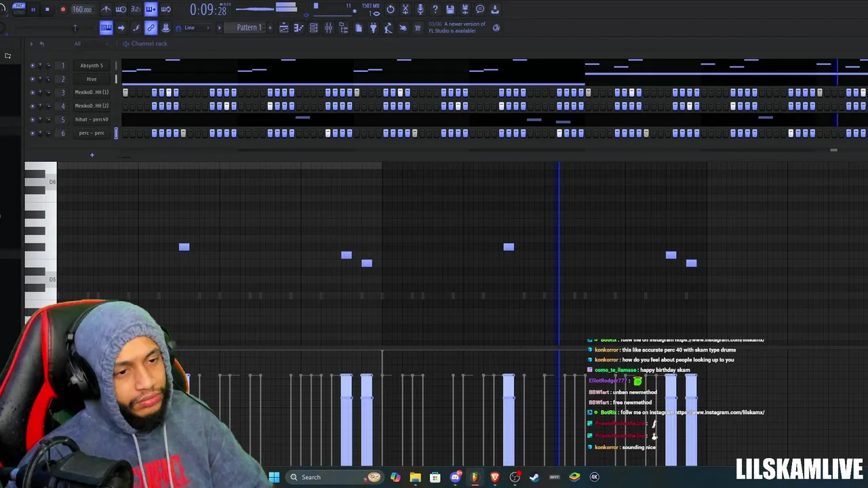This screenshot has height=488, width=868.
Task: Mute the Absynth 5 channel
Action: coord(32,66)
